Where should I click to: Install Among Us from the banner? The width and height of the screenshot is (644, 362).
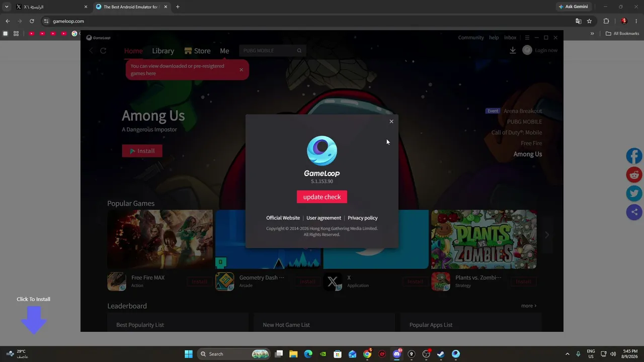[142, 151]
